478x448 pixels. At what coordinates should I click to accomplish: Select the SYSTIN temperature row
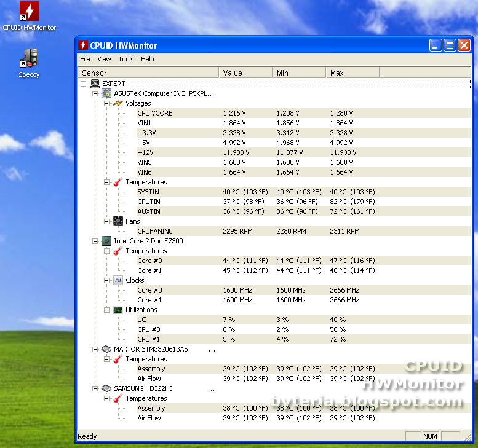pos(304,192)
